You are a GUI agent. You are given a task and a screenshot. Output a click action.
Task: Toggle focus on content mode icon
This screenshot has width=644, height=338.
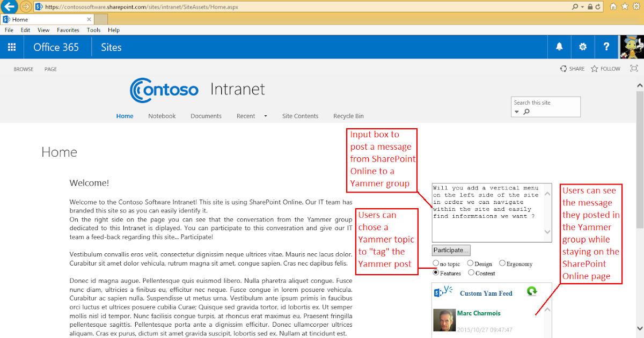634,69
